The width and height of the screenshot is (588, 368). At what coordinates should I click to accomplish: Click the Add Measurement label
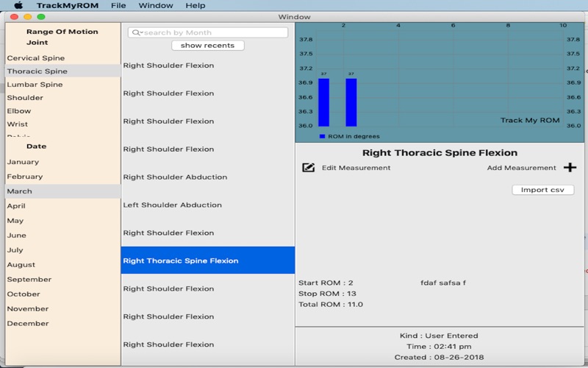(521, 168)
